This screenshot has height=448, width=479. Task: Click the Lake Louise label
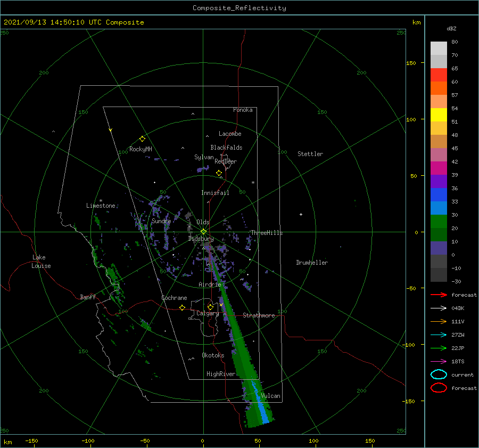pyautogui.click(x=41, y=262)
